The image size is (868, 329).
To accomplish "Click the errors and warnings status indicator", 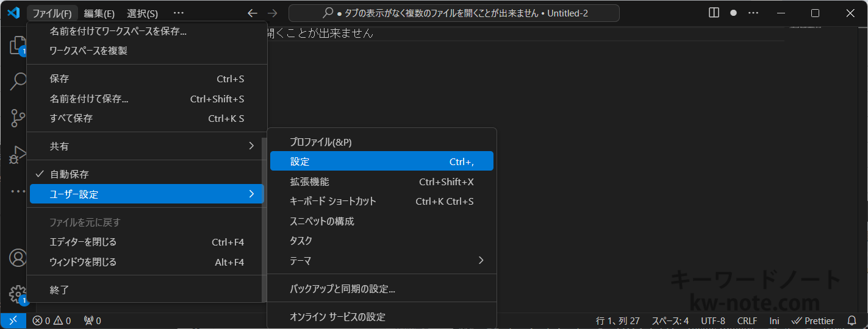I will (x=52, y=320).
